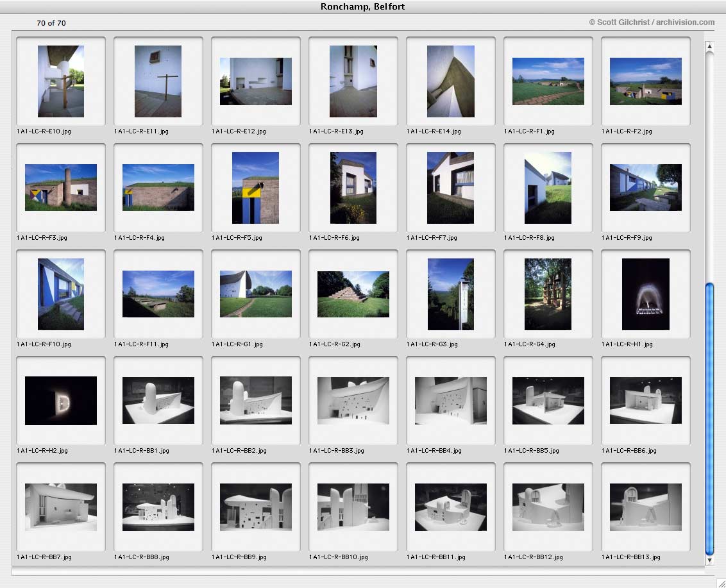Select model photo 1A1-LC-R-BB2.jpg

coord(256,401)
